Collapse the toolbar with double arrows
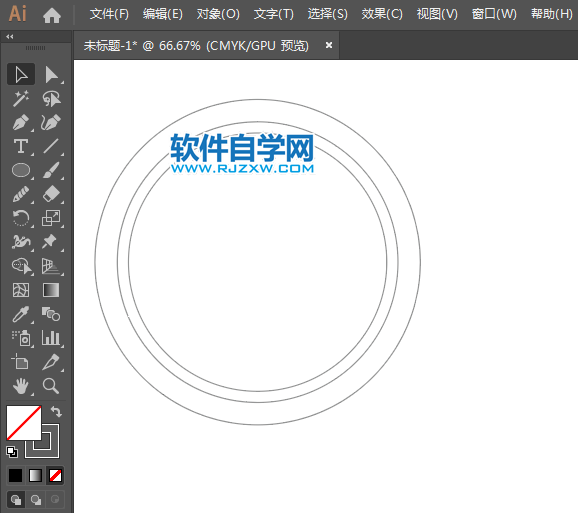Screen dimensions: 578x513 [10, 36]
